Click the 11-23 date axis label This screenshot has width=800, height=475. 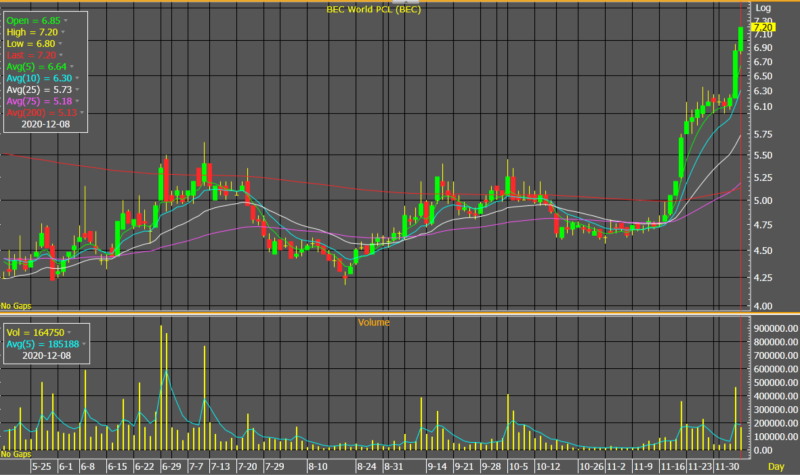coord(700,466)
